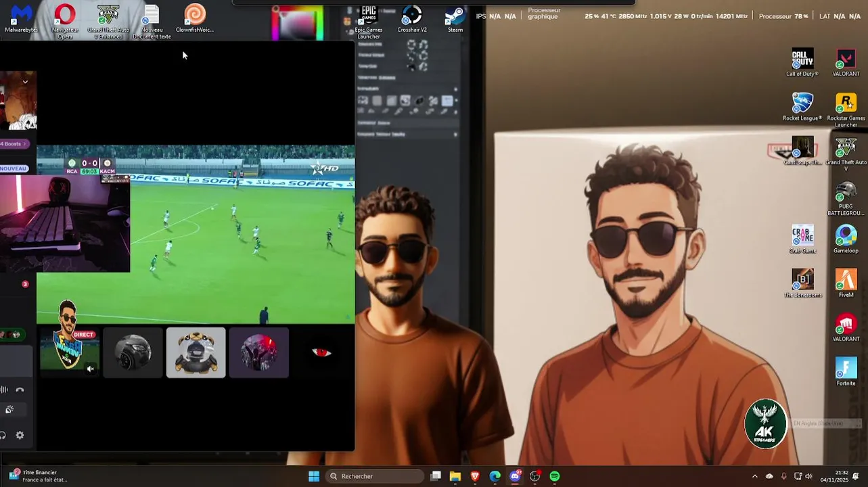Image resolution: width=868 pixels, height=487 pixels.
Task: Select the participant tile with dog avatar
Action: [196, 352]
